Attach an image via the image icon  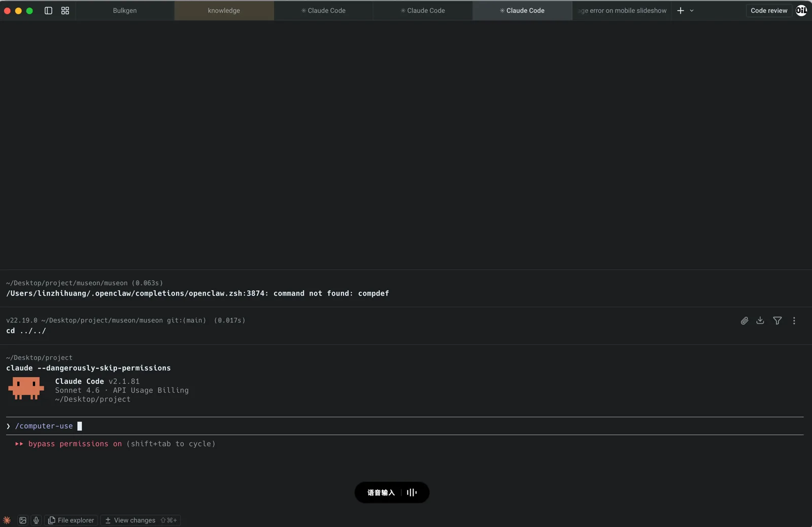coord(23,520)
